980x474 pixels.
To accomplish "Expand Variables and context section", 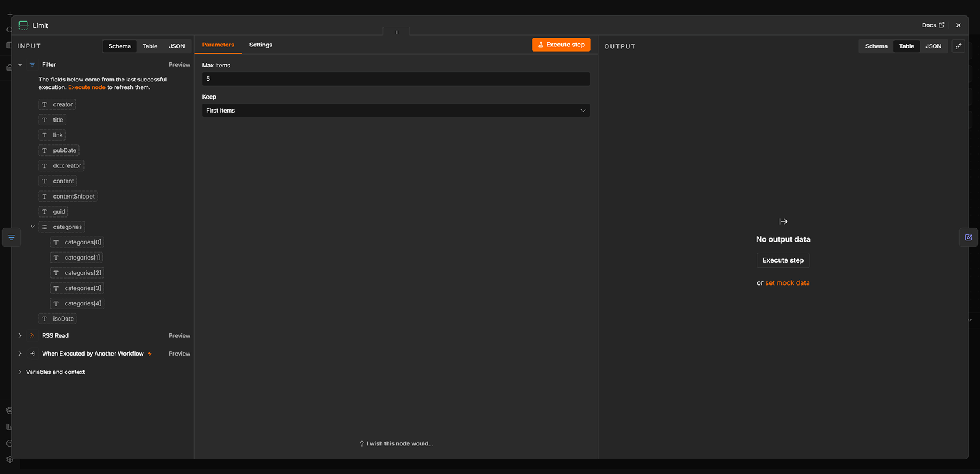I will (20, 372).
